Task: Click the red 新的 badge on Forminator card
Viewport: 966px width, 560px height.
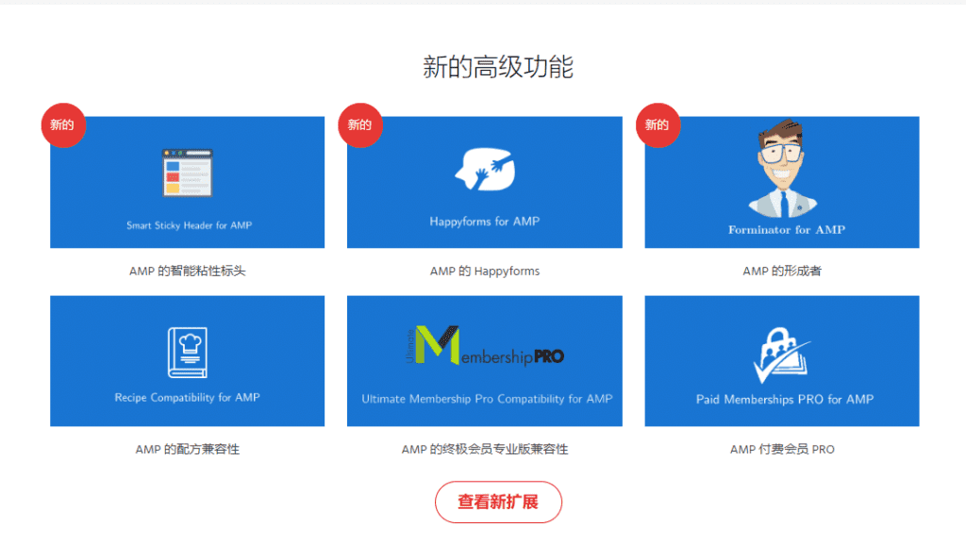Action: point(658,125)
